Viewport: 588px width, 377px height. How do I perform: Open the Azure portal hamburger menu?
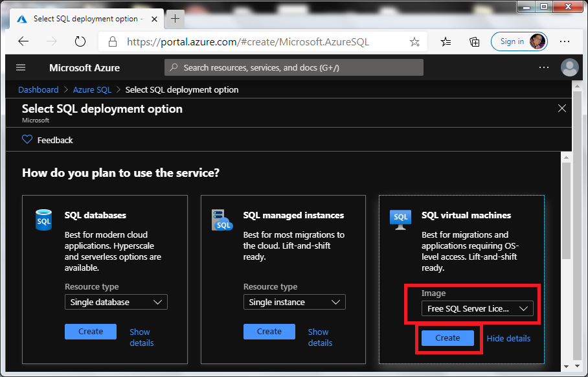pos(21,67)
